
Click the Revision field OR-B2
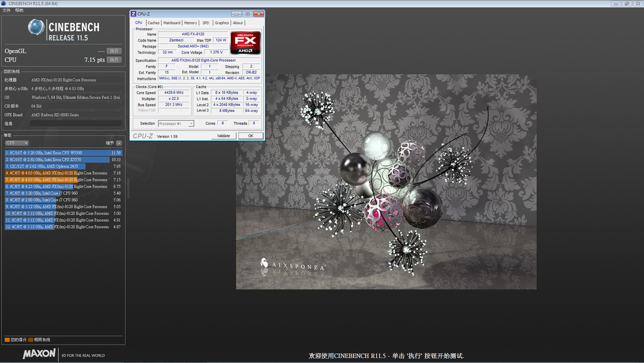251,72
